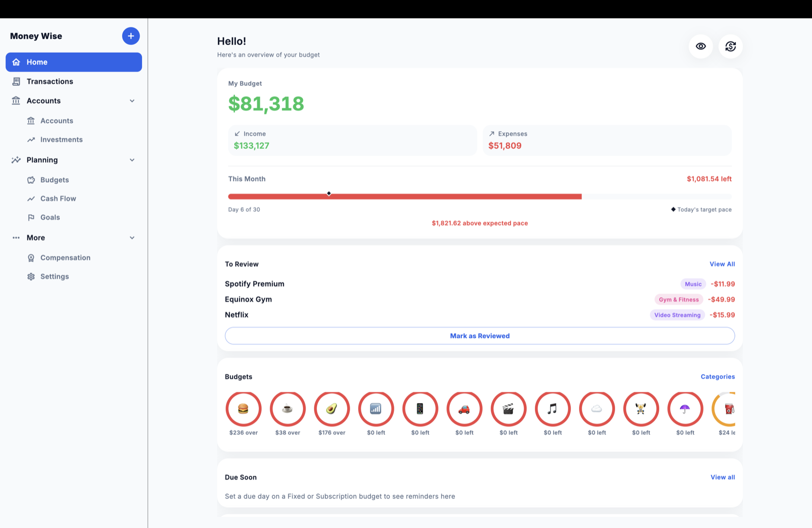Click the Video Streaming category tag
This screenshot has height=528, width=812.
click(677, 315)
